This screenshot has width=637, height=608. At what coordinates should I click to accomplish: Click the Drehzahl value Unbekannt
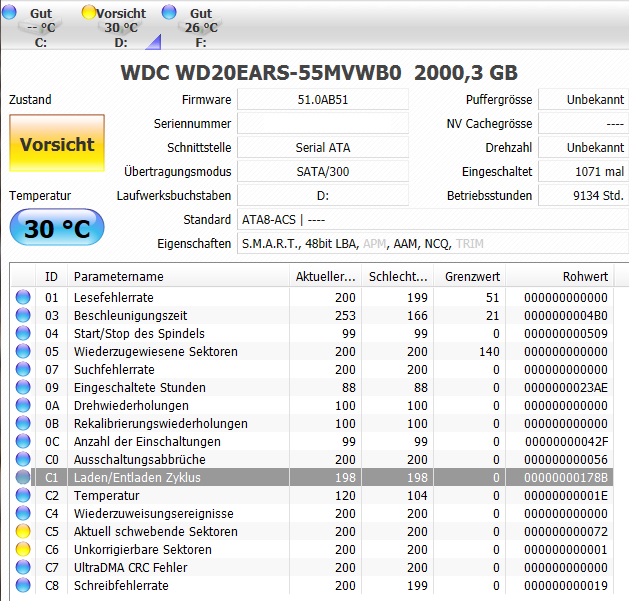tap(583, 147)
